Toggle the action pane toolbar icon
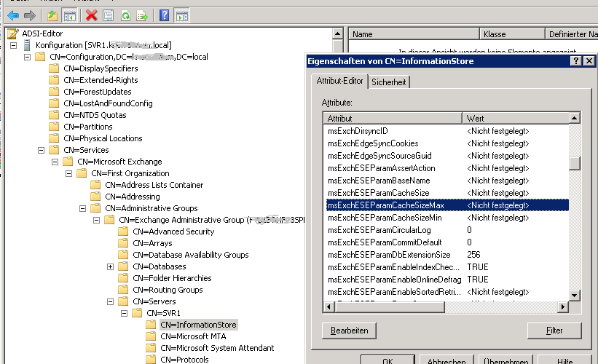The width and height of the screenshot is (598, 364). click(182, 15)
